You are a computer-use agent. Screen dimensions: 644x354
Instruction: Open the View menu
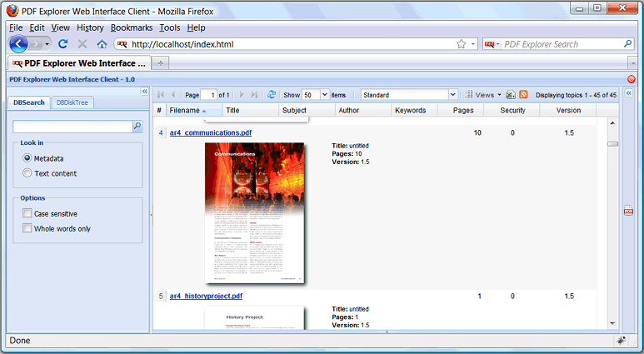[x=60, y=27]
